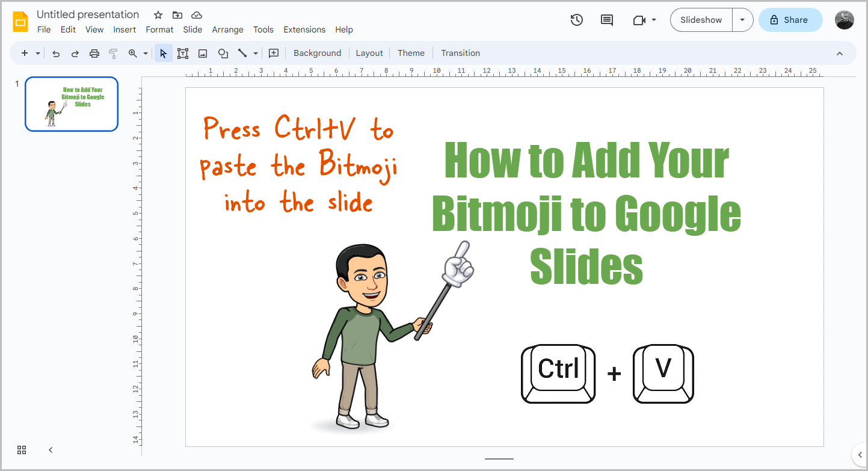
Task: Expand line type dropdown arrow
Action: tap(255, 53)
